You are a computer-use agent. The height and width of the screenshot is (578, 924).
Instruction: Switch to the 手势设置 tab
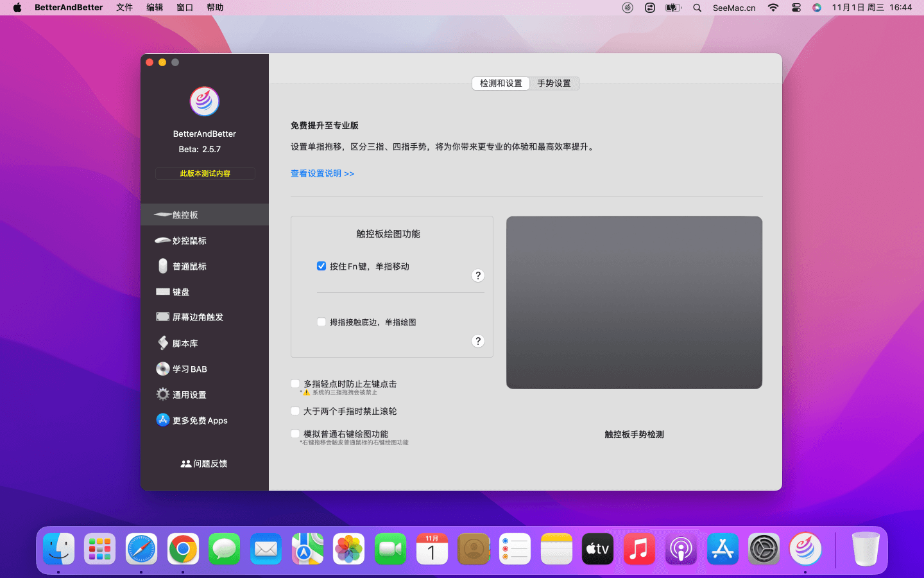554,83
